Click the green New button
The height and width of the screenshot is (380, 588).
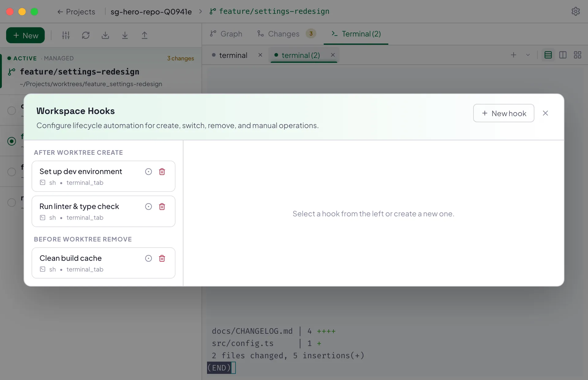click(x=25, y=35)
